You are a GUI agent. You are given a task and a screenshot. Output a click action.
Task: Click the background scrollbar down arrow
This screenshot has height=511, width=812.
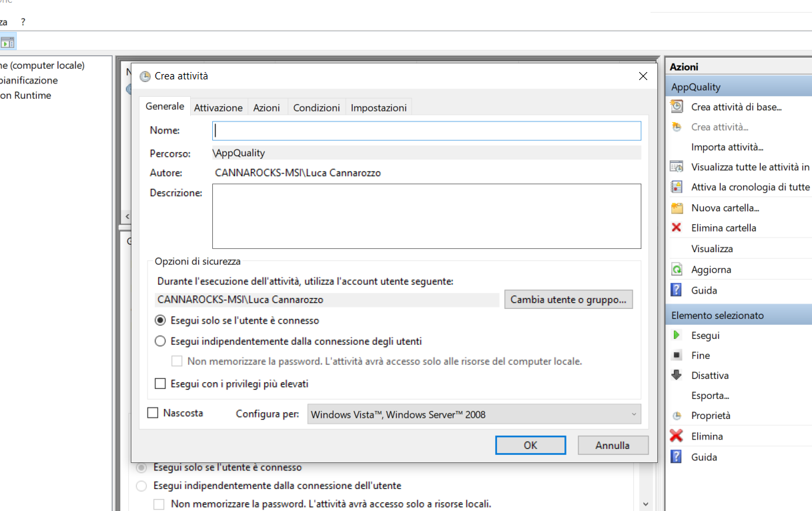645,504
